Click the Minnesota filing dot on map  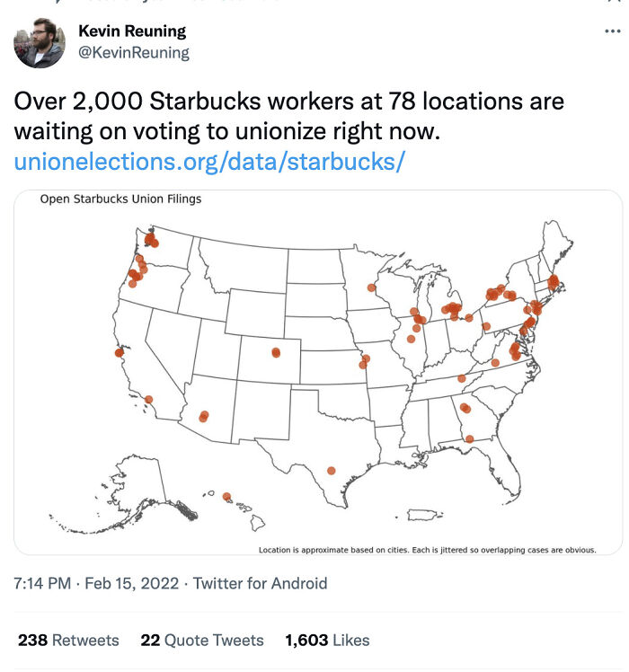[x=371, y=287]
